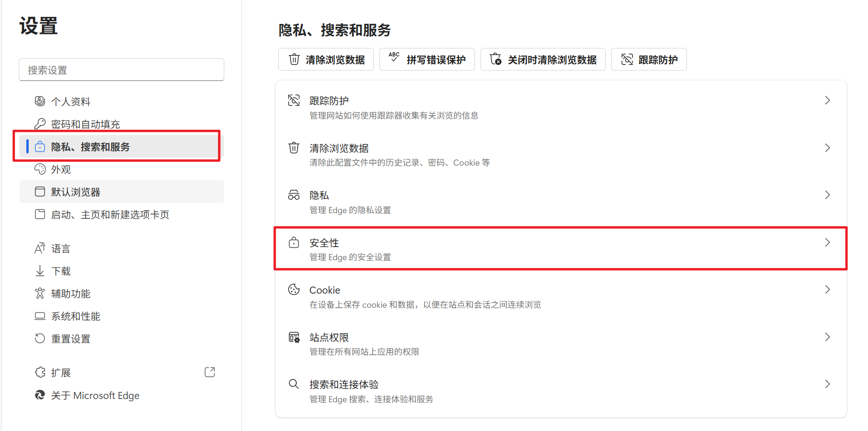Expand the Cookie row chevron

[x=828, y=290]
